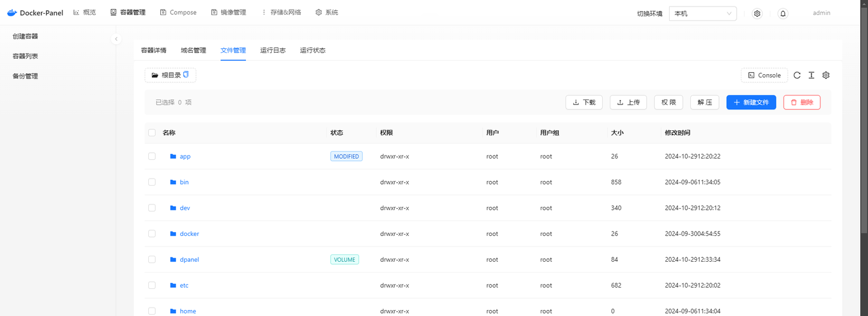
Task: Click the home folder icon
Action: coord(173,311)
